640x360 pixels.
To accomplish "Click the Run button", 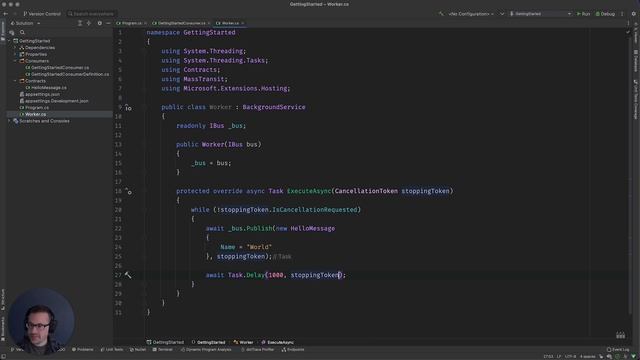I will (x=583, y=14).
